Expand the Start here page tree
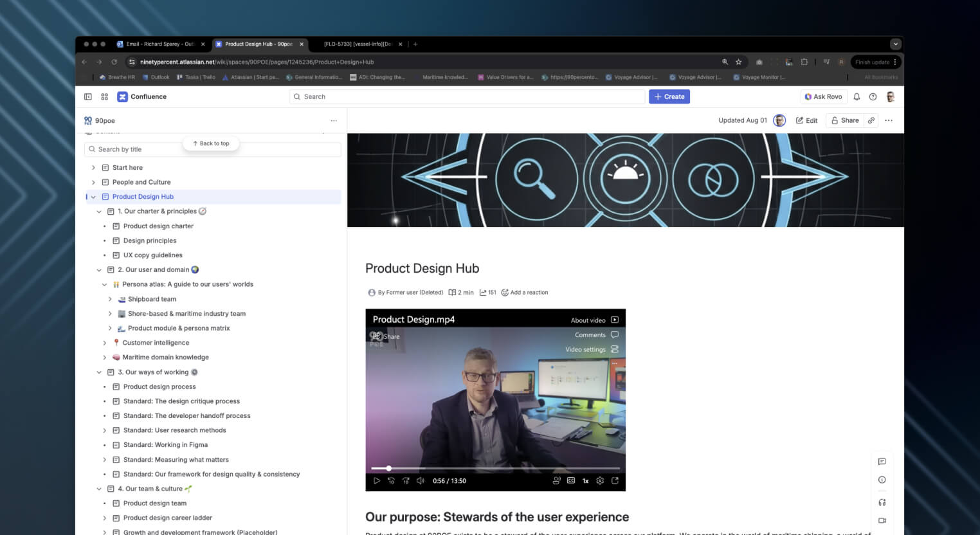980x535 pixels. (x=93, y=168)
